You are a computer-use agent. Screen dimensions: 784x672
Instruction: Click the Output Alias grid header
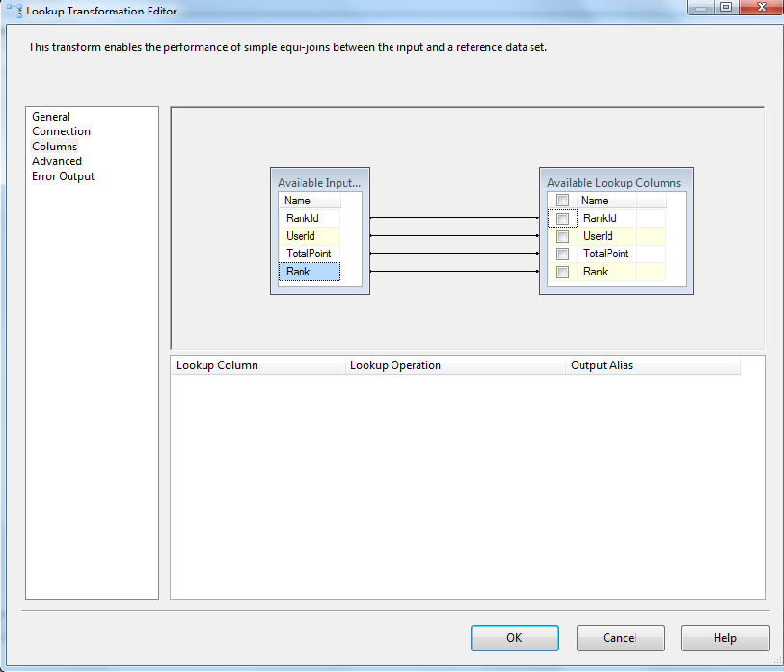(653, 365)
